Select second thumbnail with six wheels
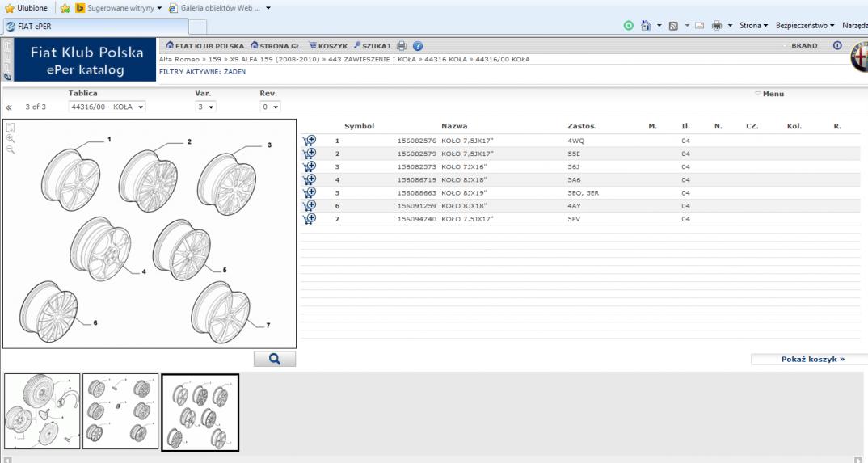 click(x=120, y=411)
